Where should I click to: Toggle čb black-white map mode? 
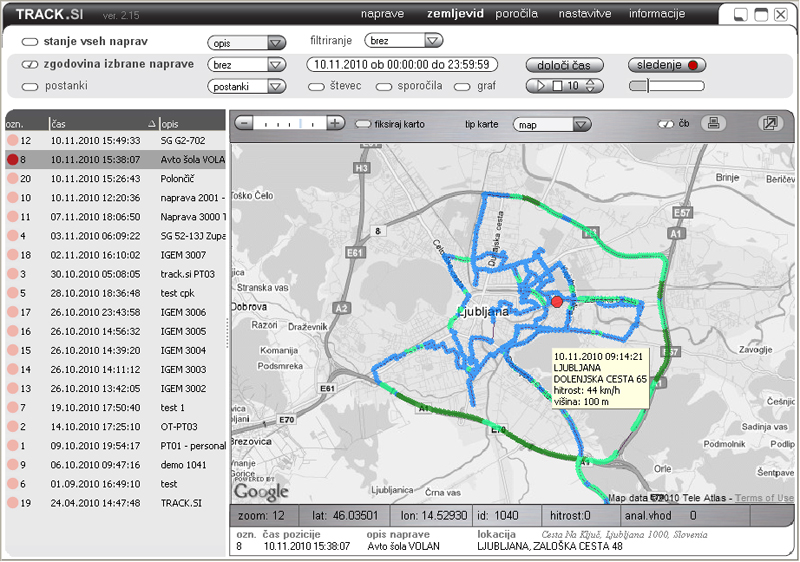[666, 124]
